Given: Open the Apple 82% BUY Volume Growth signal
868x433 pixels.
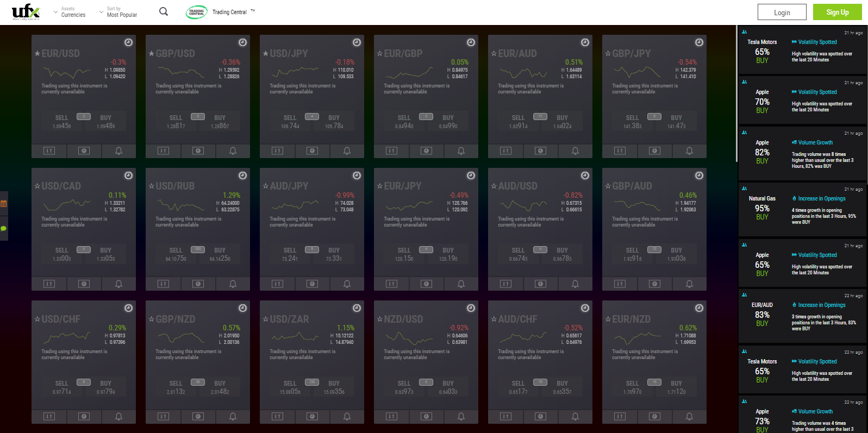Looking at the screenshot, I should pyautogui.click(x=802, y=154).
